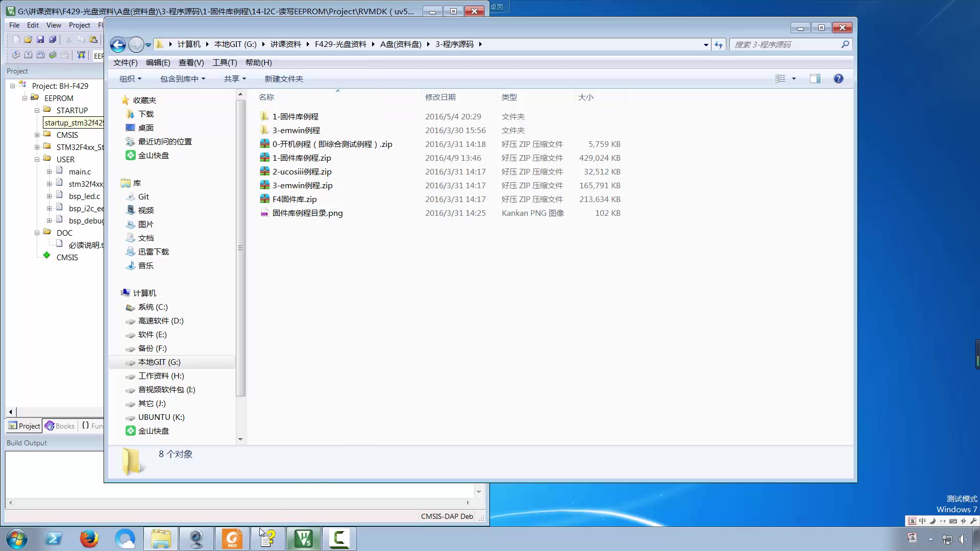Select the 本地GIT (G:) drive

(x=160, y=362)
